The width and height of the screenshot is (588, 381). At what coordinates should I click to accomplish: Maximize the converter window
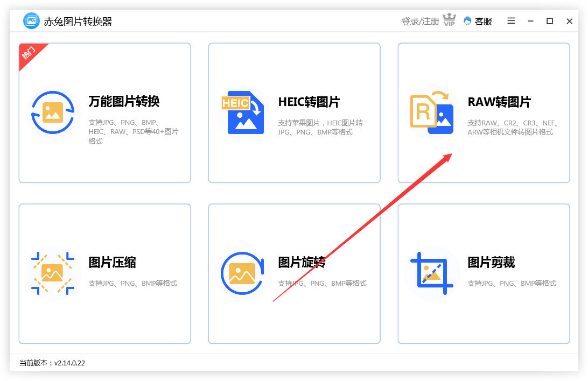(x=550, y=21)
